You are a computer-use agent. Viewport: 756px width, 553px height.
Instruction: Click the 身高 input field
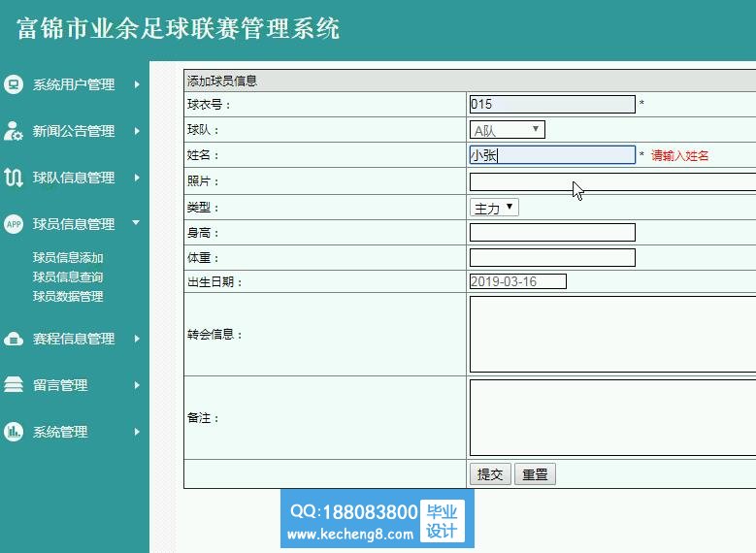pos(552,233)
